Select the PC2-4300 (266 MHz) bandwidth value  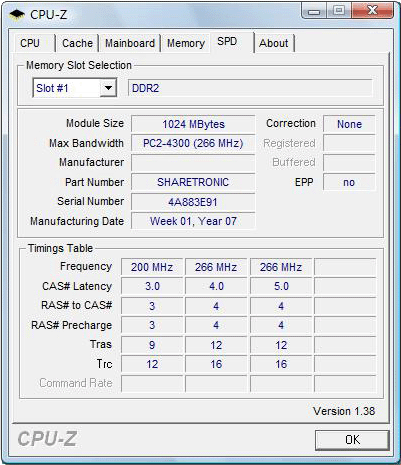point(193,143)
